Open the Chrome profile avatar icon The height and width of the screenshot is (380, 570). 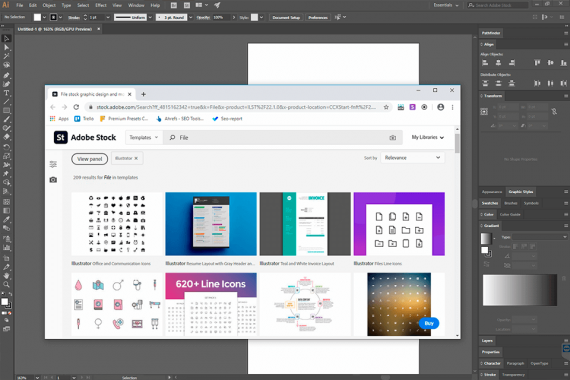[x=441, y=107]
